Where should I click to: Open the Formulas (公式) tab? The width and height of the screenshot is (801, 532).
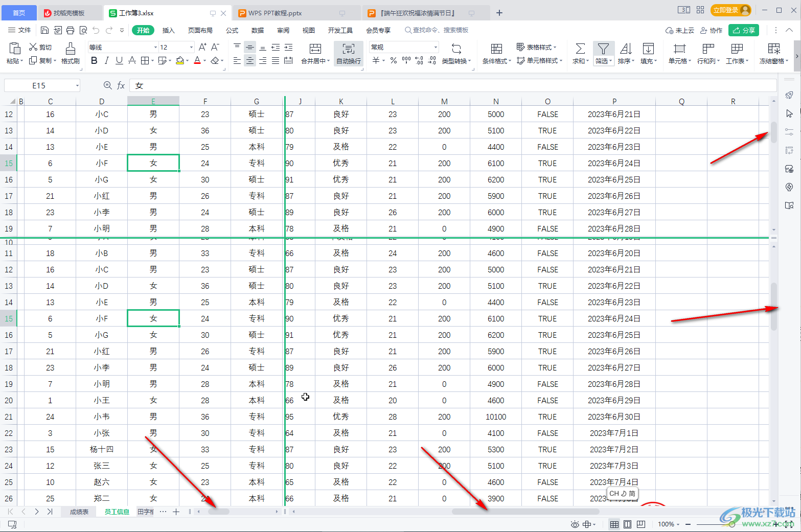[232, 30]
